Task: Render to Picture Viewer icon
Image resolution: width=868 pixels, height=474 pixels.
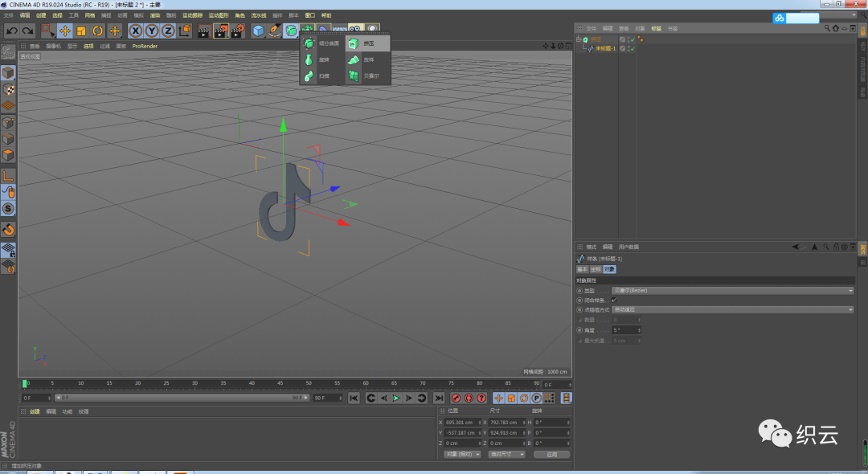Action: click(221, 31)
